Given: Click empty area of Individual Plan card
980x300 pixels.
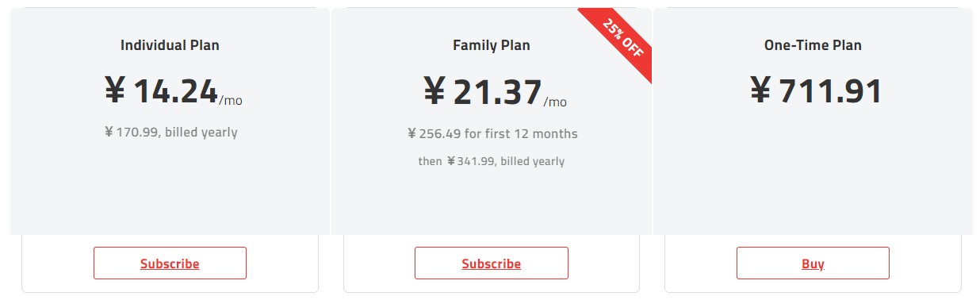Looking at the screenshot, I should (x=170, y=190).
